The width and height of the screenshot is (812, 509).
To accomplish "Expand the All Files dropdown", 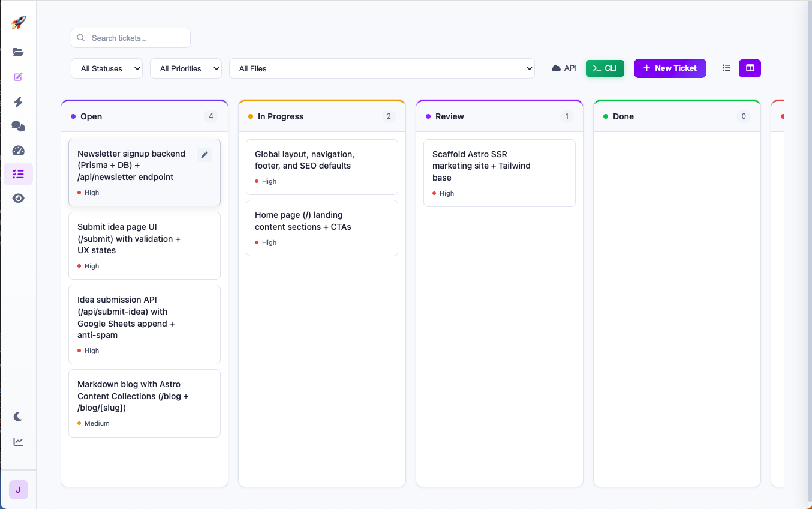I will tap(382, 68).
